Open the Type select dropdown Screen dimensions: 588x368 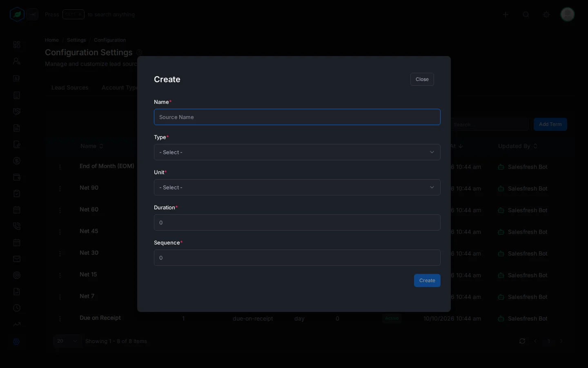point(297,152)
